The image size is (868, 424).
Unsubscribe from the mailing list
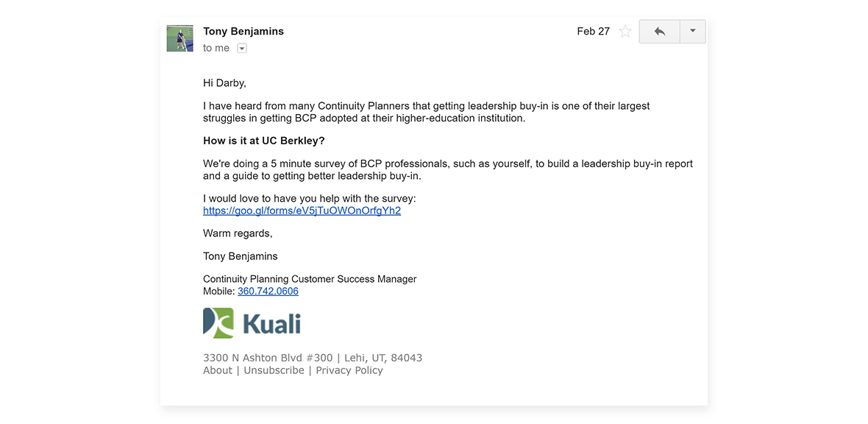(x=274, y=370)
